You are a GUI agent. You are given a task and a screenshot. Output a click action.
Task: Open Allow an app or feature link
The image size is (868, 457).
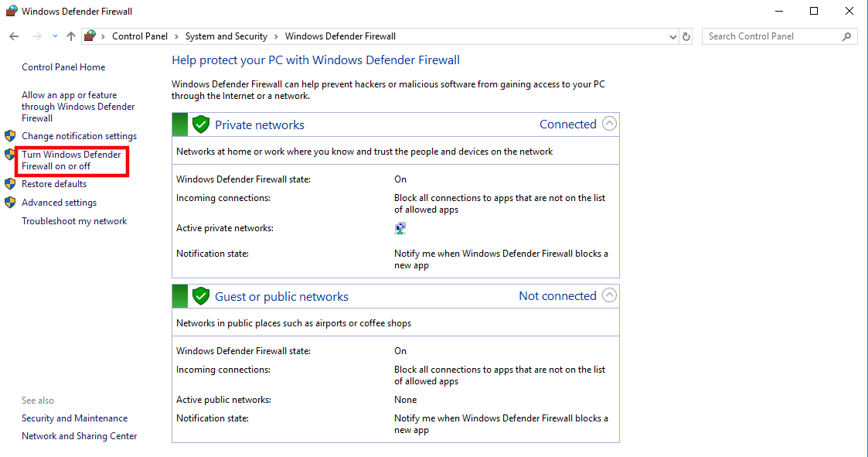(x=78, y=107)
